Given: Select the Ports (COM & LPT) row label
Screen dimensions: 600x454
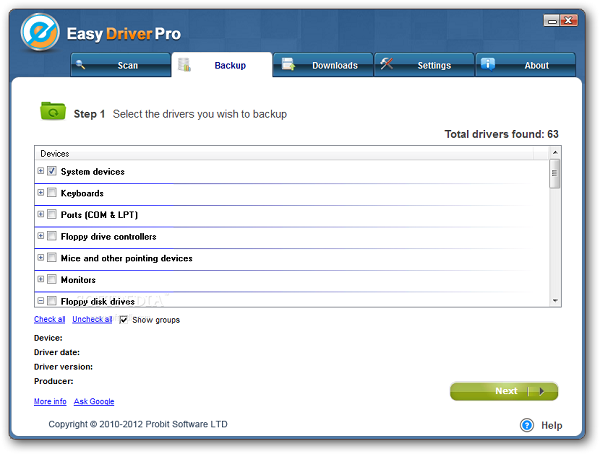Looking at the screenshot, I should pyautogui.click(x=99, y=215).
